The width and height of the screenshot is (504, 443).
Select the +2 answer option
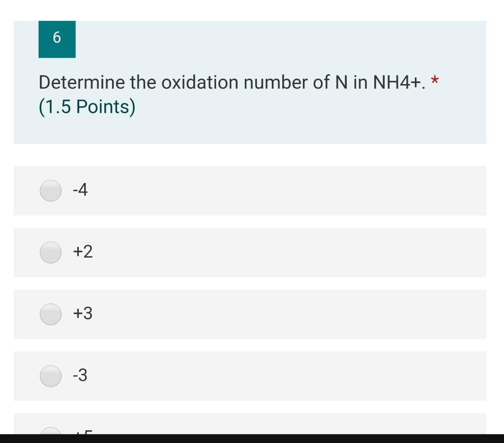tap(50, 252)
